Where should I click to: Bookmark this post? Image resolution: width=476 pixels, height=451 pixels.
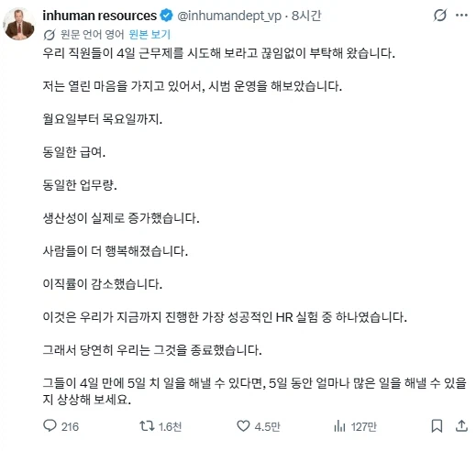[x=437, y=426]
